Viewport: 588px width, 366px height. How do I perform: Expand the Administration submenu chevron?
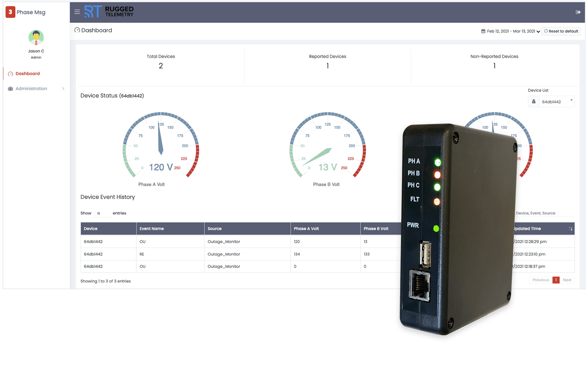(63, 88)
